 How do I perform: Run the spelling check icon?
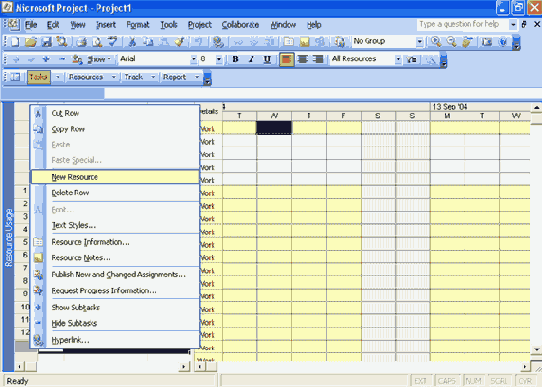point(112,42)
